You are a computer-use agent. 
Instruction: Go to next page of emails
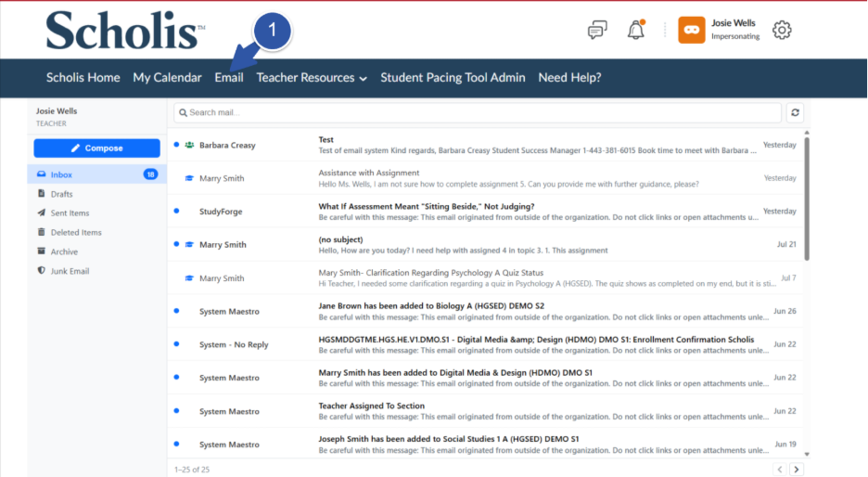click(797, 470)
